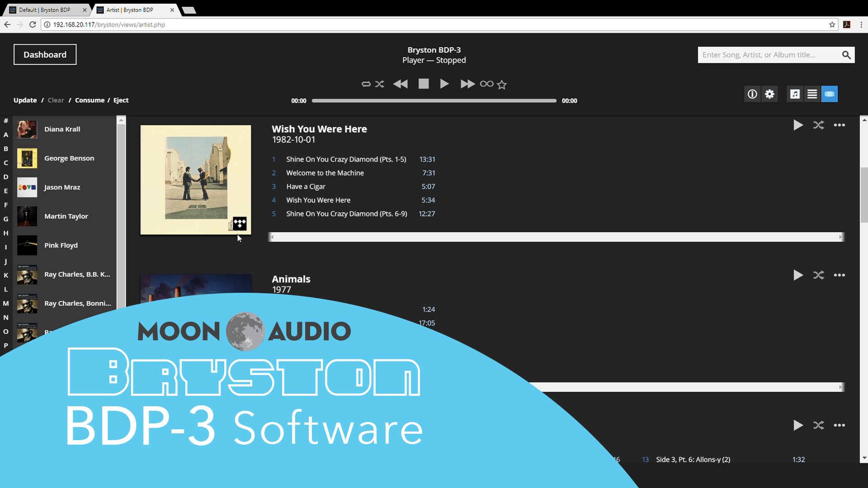
Task: Click the Eject link
Action: click(121, 100)
